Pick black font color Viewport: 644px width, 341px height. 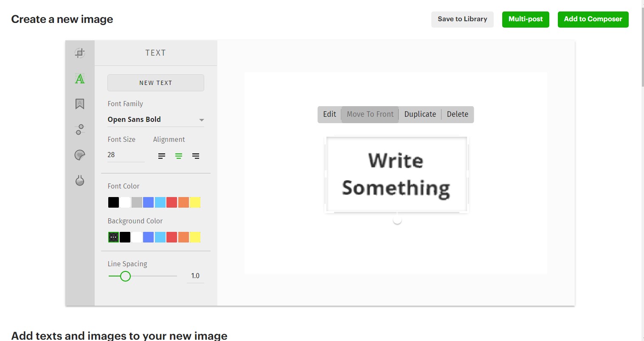[113, 203]
